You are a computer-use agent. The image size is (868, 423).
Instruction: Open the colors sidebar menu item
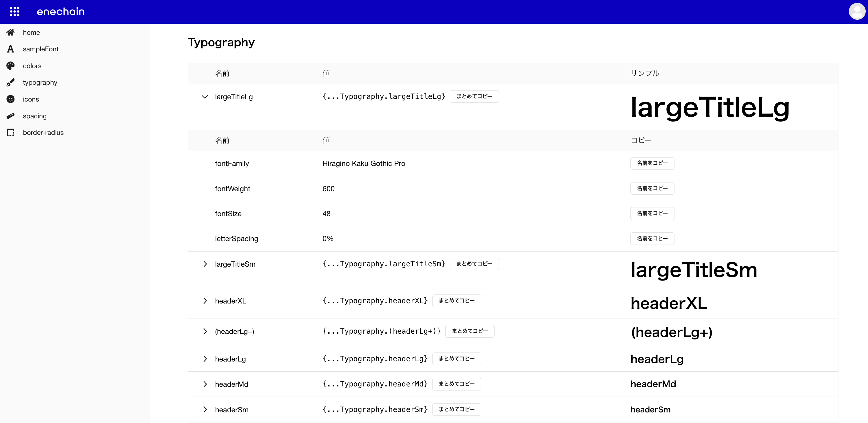click(32, 66)
